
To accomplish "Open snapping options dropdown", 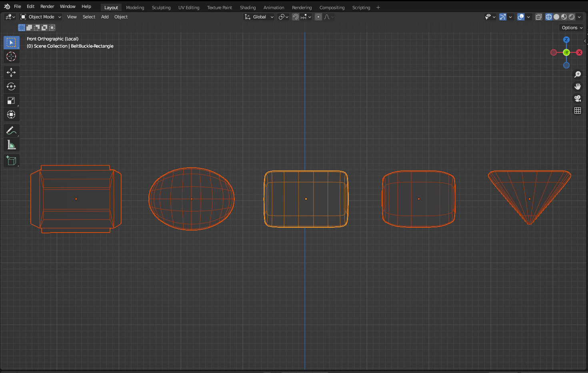I will point(306,17).
